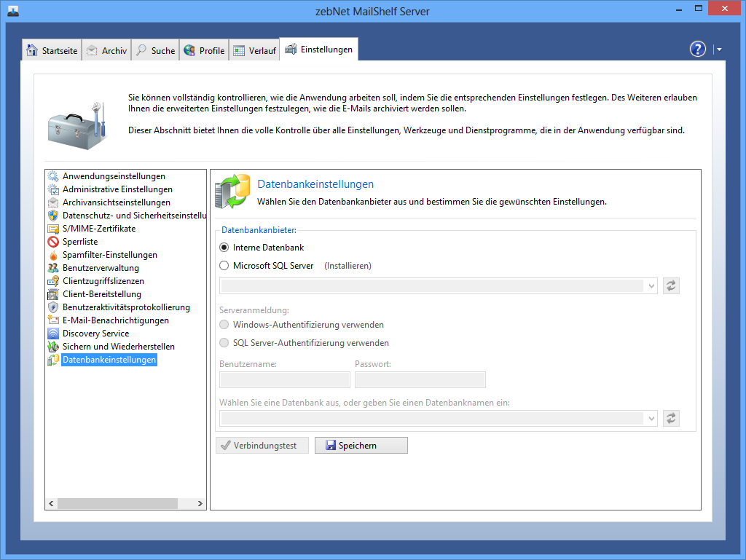Click the Sperrliste prohibition icon

[x=53, y=242]
